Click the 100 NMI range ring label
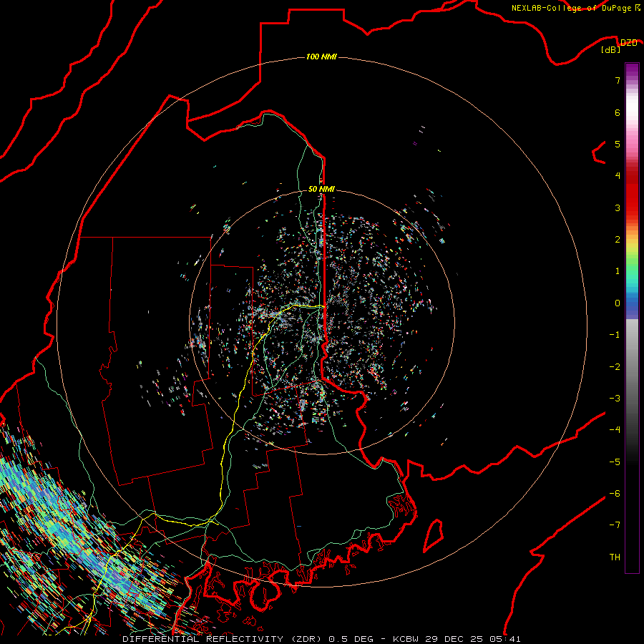The image size is (644, 644). 321,57
